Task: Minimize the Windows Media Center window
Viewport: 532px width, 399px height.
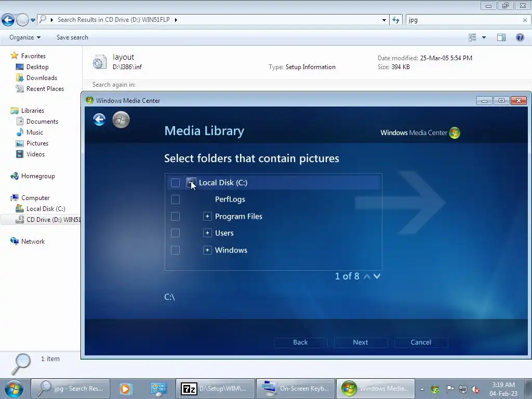Action: 484,100
